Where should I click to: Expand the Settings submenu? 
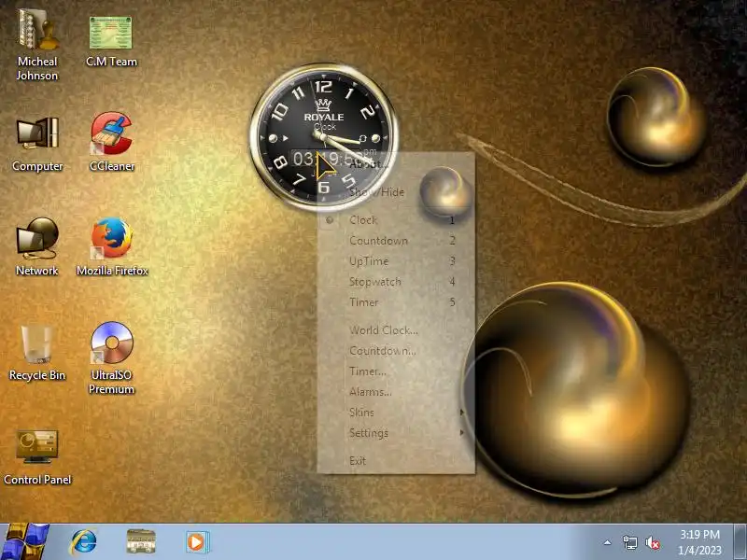coord(395,432)
